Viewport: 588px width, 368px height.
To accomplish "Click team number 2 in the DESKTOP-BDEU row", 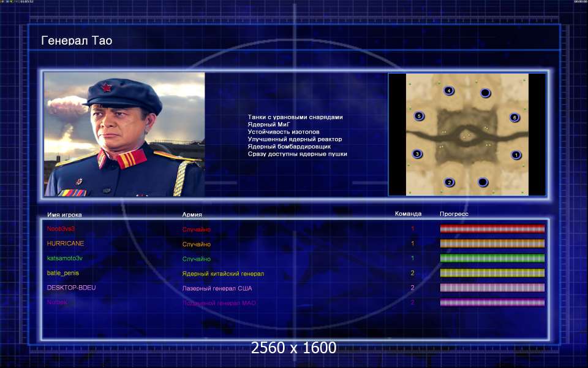I will (412, 288).
